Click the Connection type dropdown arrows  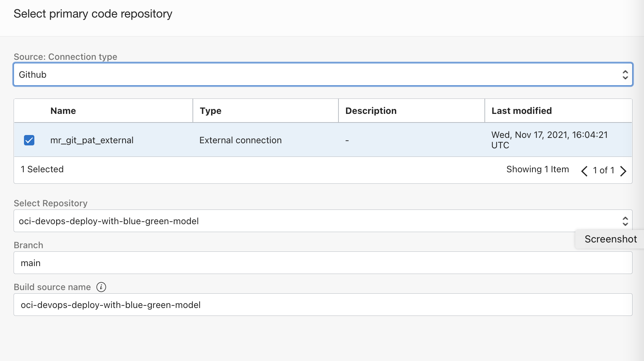(625, 74)
